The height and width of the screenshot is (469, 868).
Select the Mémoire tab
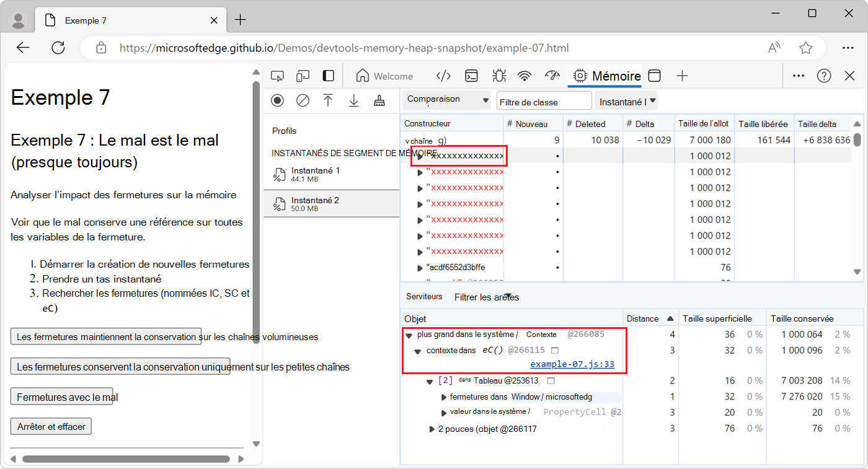coord(607,76)
